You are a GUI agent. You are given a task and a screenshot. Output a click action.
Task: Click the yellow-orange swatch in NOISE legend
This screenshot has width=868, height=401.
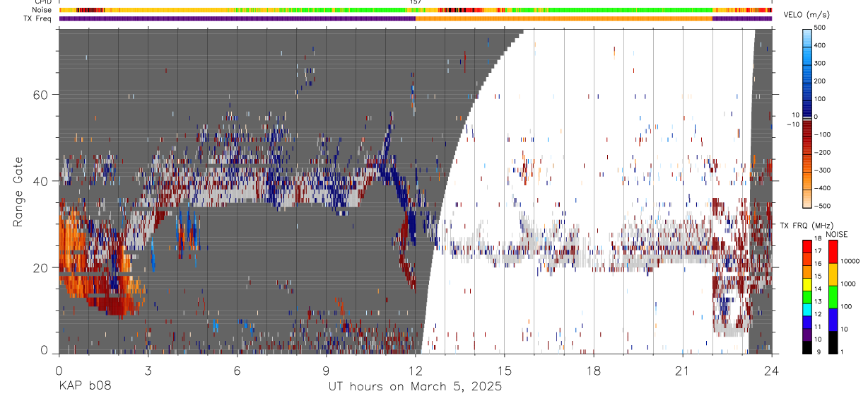point(833,274)
